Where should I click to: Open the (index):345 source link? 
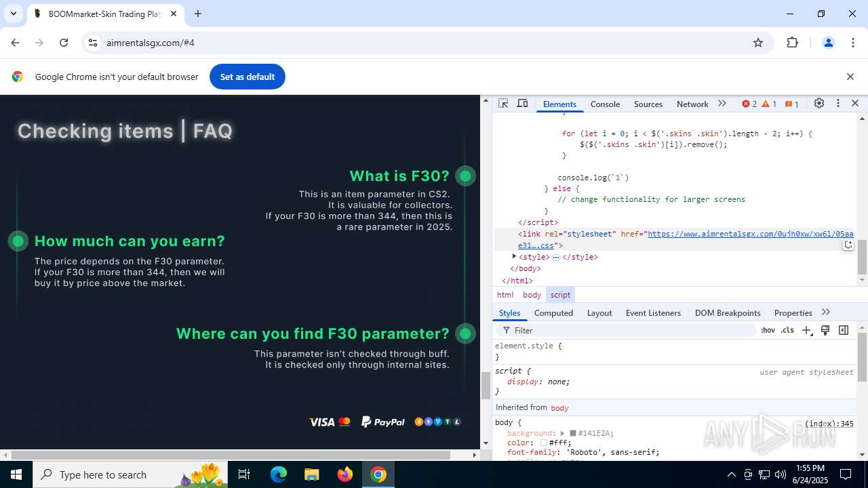829,424
